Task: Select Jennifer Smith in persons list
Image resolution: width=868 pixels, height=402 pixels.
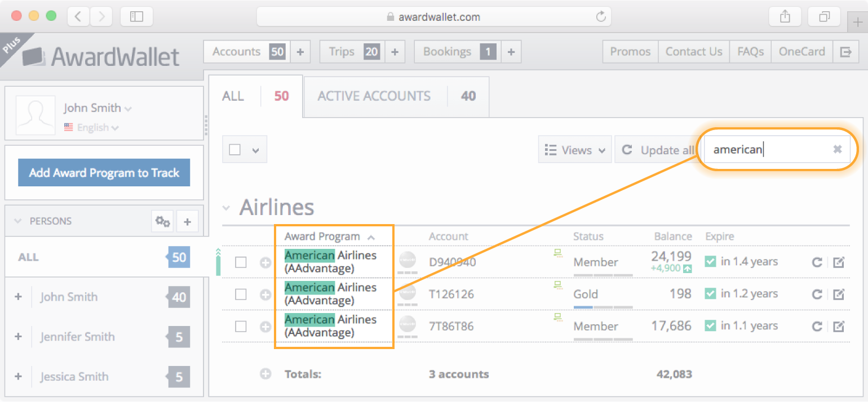Action: pyautogui.click(x=77, y=337)
